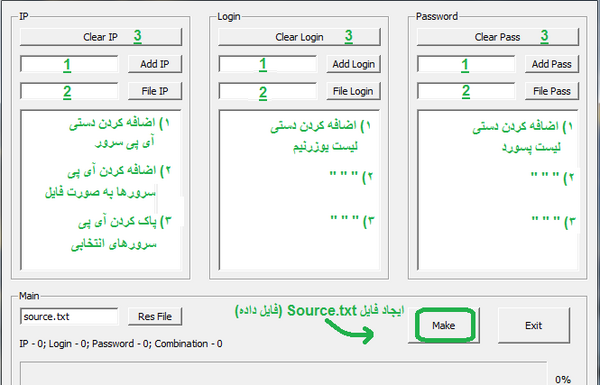
Task: Click the Clear Login button
Action: tap(299, 37)
